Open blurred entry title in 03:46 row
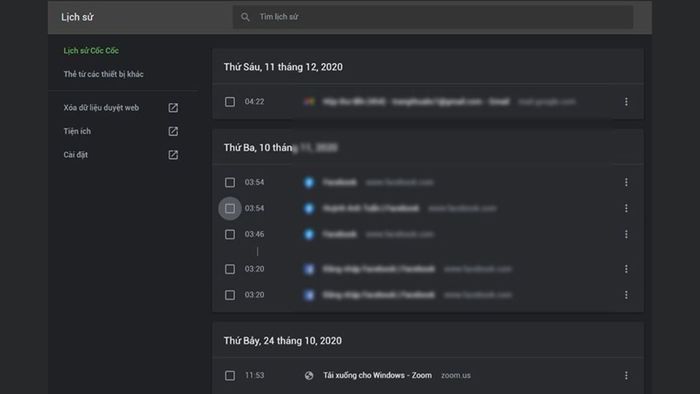 340,234
